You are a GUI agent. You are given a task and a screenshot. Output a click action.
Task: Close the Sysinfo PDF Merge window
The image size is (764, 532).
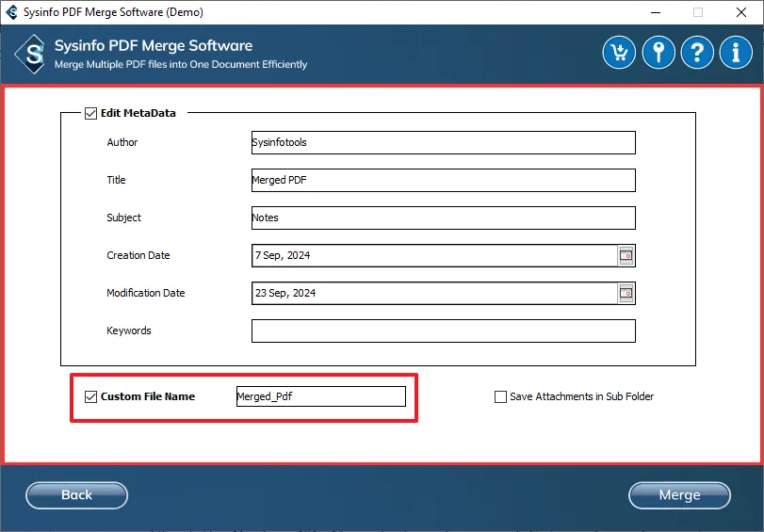(x=741, y=12)
